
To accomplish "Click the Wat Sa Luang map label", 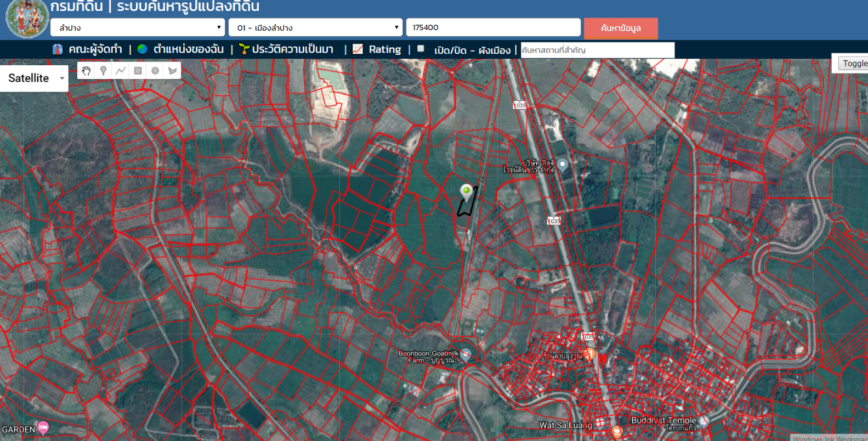I will click(565, 425).
